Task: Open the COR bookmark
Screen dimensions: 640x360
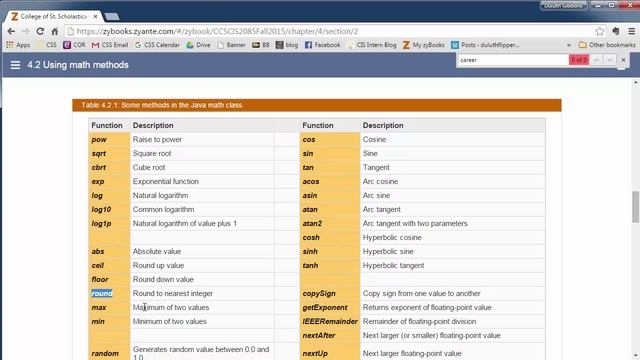Action: point(75,45)
